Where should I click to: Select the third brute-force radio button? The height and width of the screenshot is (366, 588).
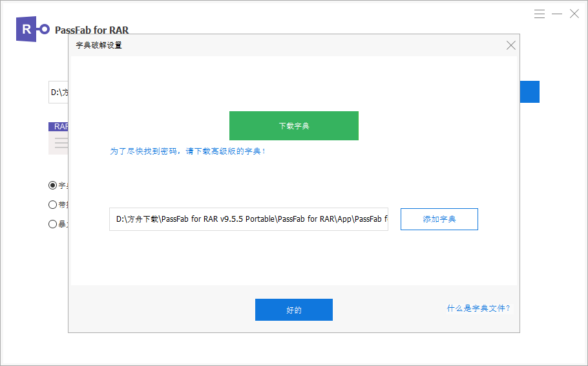pyautogui.click(x=52, y=224)
